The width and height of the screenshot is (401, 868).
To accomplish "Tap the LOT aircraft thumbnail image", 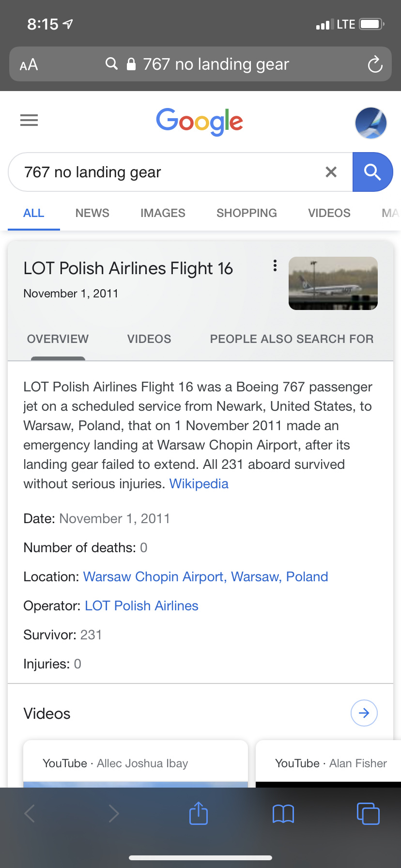I will [x=333, y=283].
